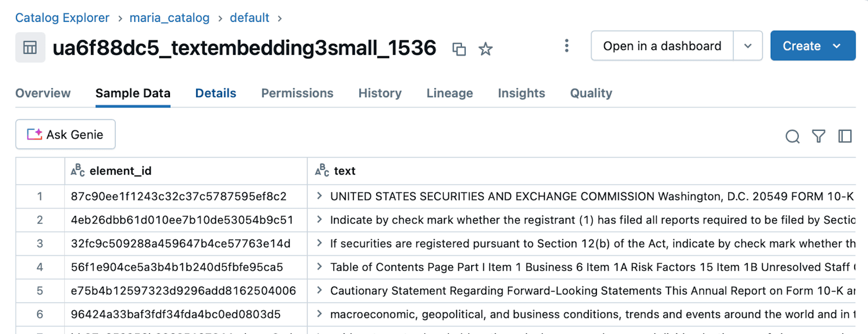
Task: Click text column type icon
Action: 322,170
